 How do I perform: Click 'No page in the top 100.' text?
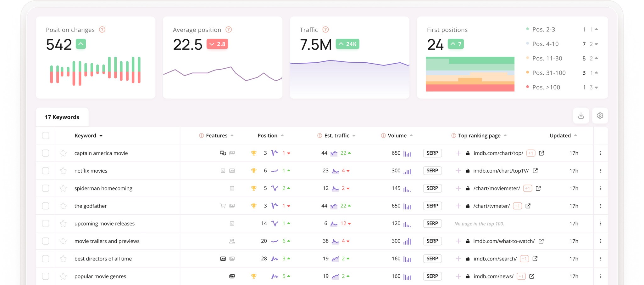point(479,224)
